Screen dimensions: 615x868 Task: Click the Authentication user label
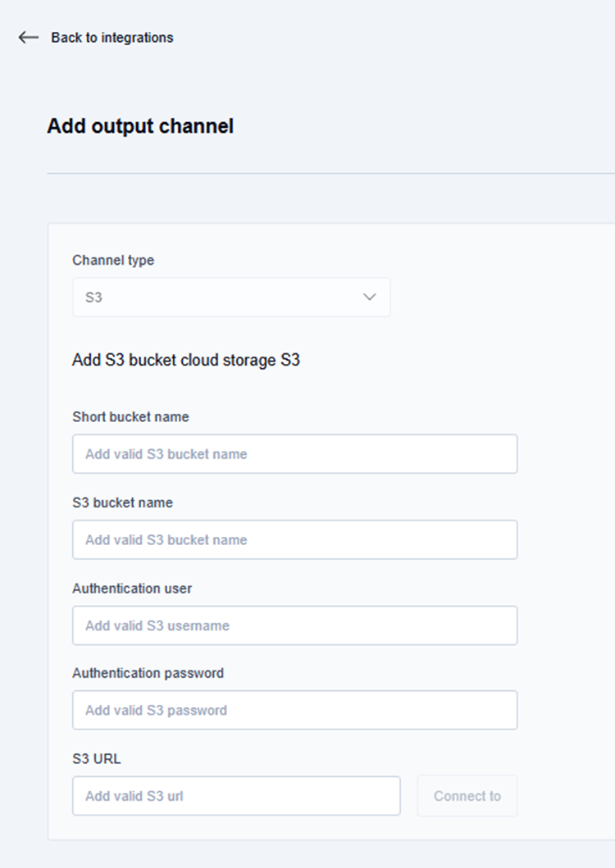132,589
